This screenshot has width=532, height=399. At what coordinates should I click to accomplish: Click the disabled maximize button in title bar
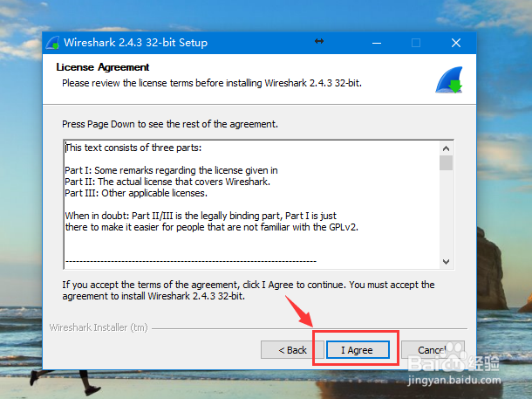416,43
